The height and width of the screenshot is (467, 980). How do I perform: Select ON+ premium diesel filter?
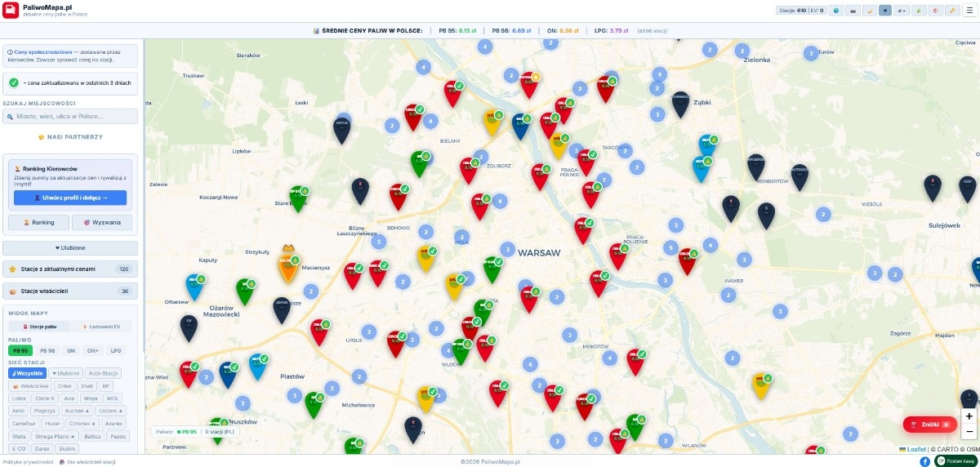pos(92,350)
